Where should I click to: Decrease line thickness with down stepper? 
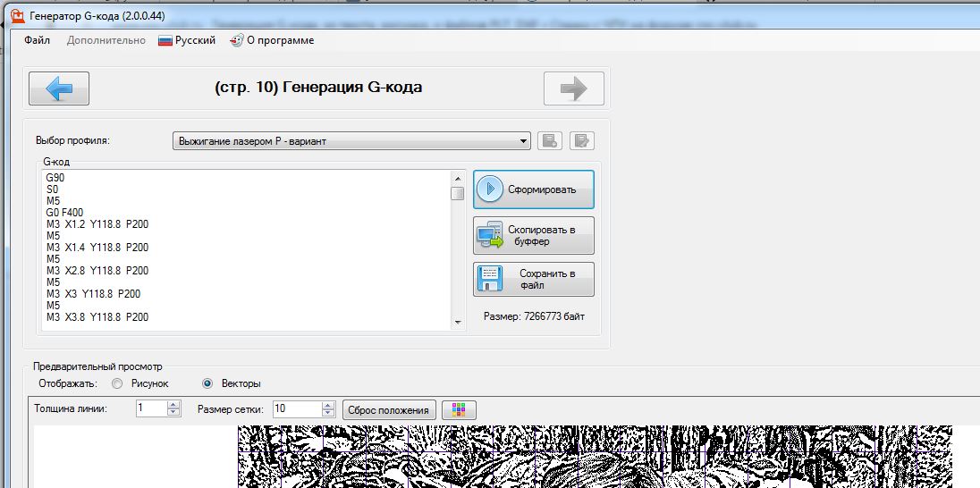pyautogui.click(x=173, y=413)
